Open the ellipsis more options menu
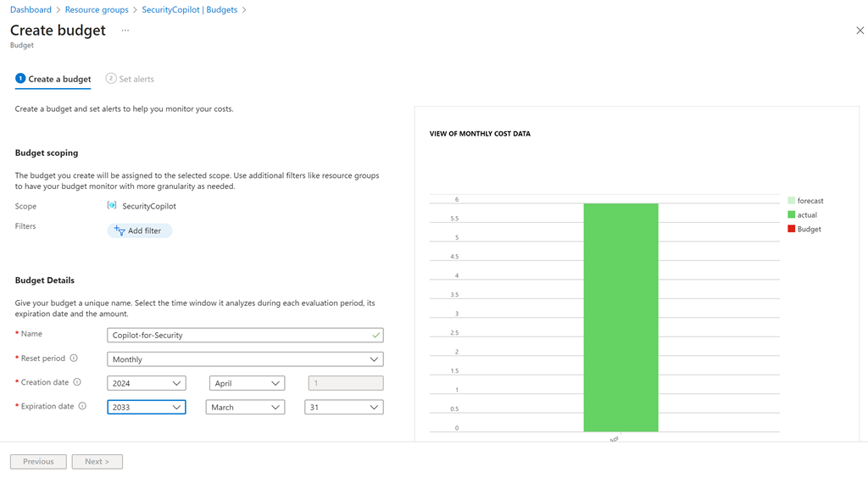Image resolution: width=868 pixels, height=478 pixels. click(125, 31)
